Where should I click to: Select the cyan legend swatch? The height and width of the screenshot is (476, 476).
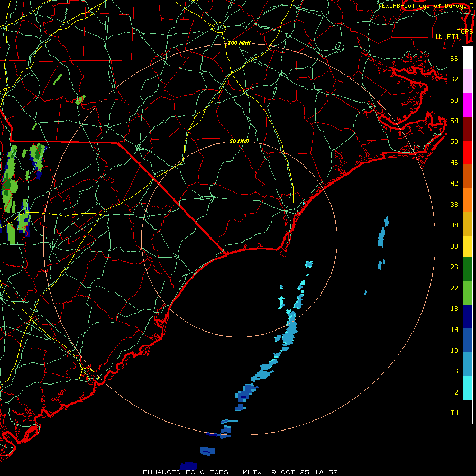pyautogui.click(x=467, y=388)
